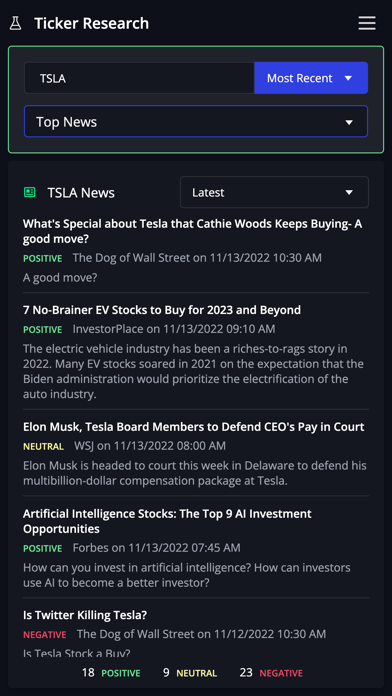The image size is (392, 696).
Task: Click the 'A good move?' summary text
Action: point(60,278)
